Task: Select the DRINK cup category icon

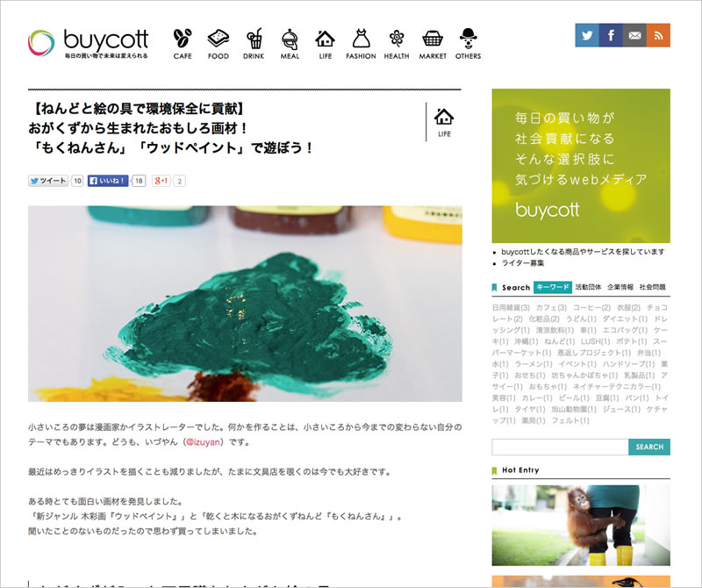Action: 254,44
